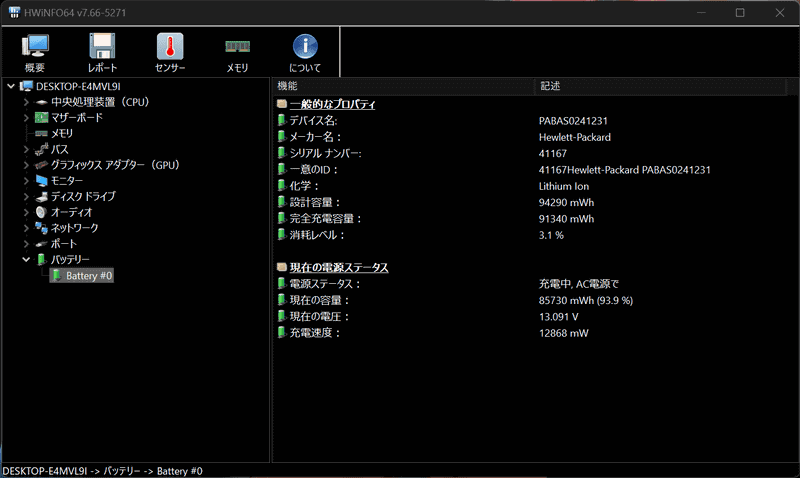Select the 12868 mW charge rate
Viewport: 800px width, 478px height.
tap(563, 333)
